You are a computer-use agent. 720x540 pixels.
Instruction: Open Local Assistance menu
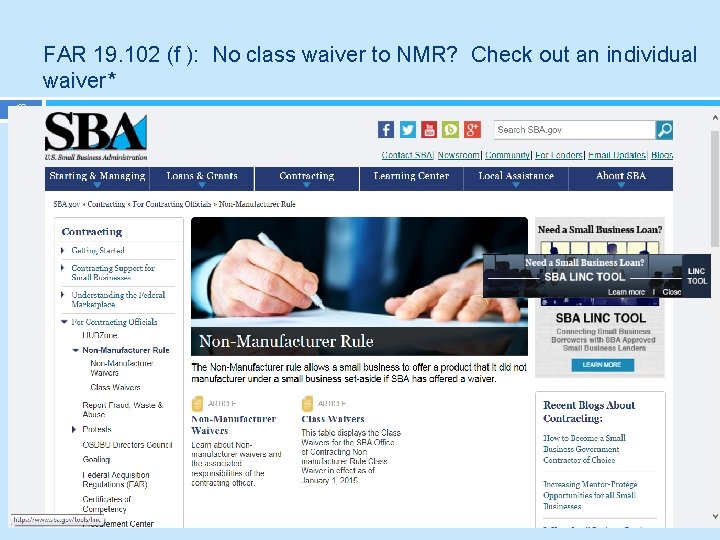516,179
